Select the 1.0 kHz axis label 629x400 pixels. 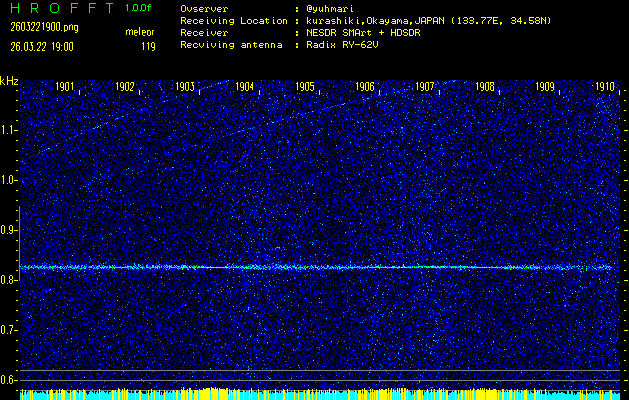(9, 180)
